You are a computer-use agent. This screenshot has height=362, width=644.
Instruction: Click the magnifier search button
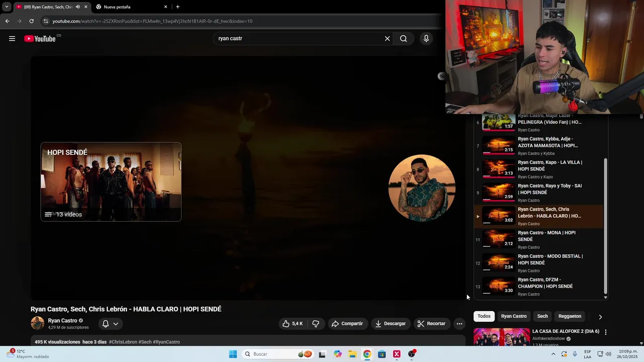[x=404, y=39]
